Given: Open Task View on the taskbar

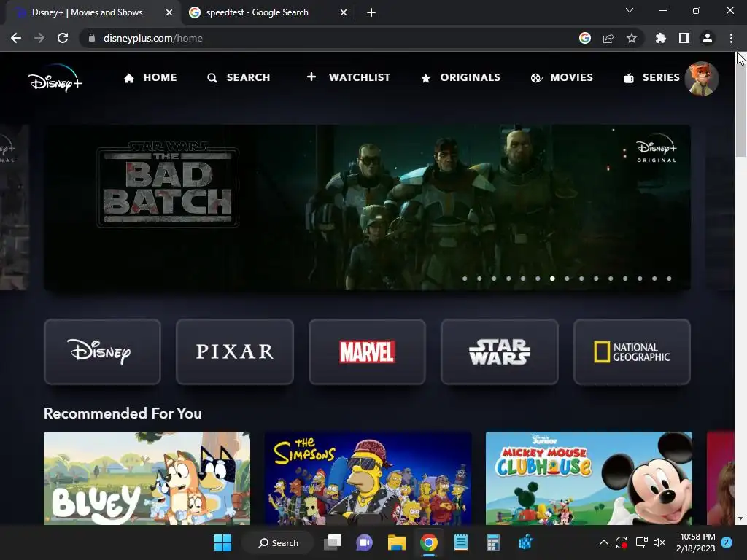Looking at the screenshot, I should (x=333, y=542).
